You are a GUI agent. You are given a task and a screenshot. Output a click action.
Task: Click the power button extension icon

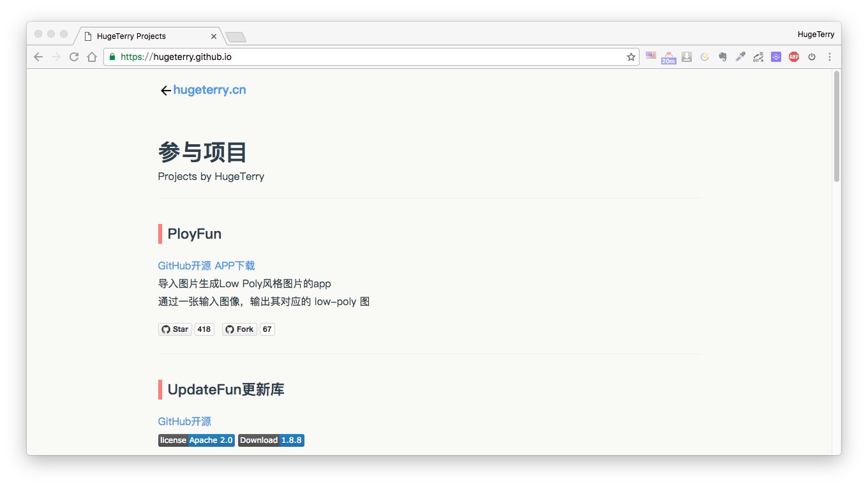(x=812, y=57)
